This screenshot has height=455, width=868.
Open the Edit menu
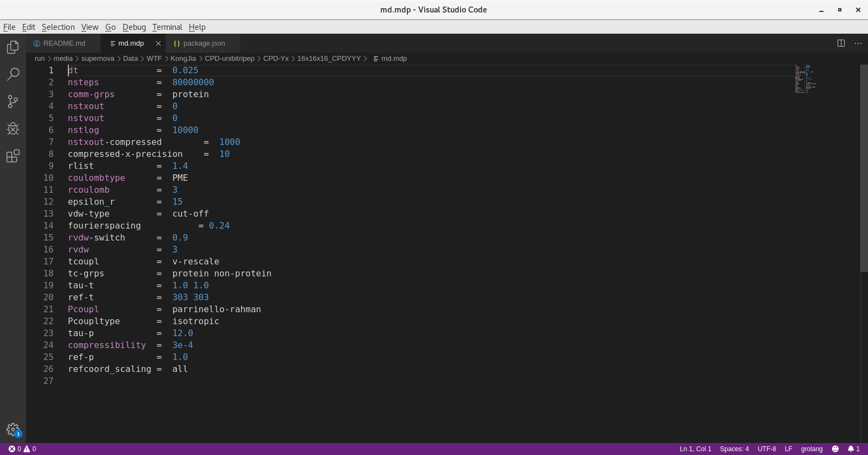pos(29,27)
